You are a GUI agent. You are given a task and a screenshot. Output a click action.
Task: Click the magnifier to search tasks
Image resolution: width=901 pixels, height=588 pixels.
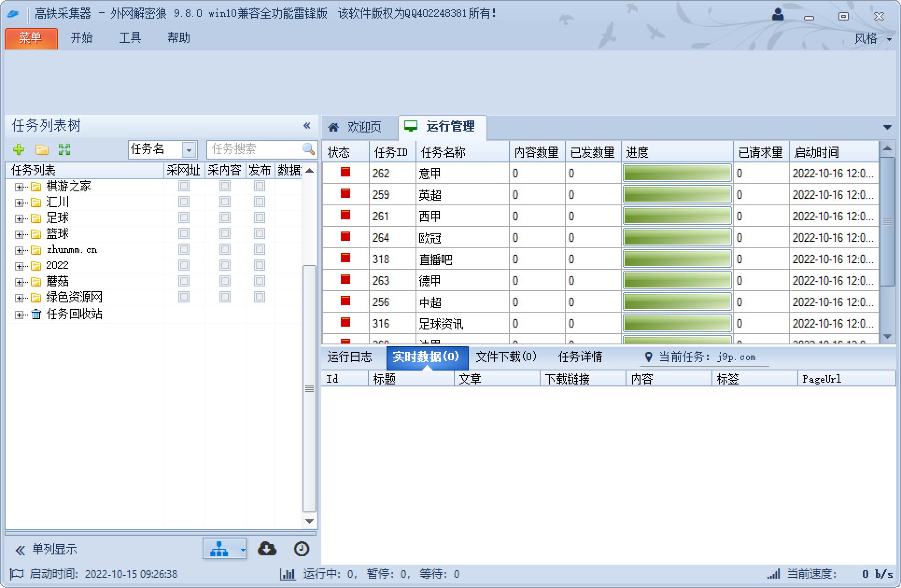(x=309, y=150)
